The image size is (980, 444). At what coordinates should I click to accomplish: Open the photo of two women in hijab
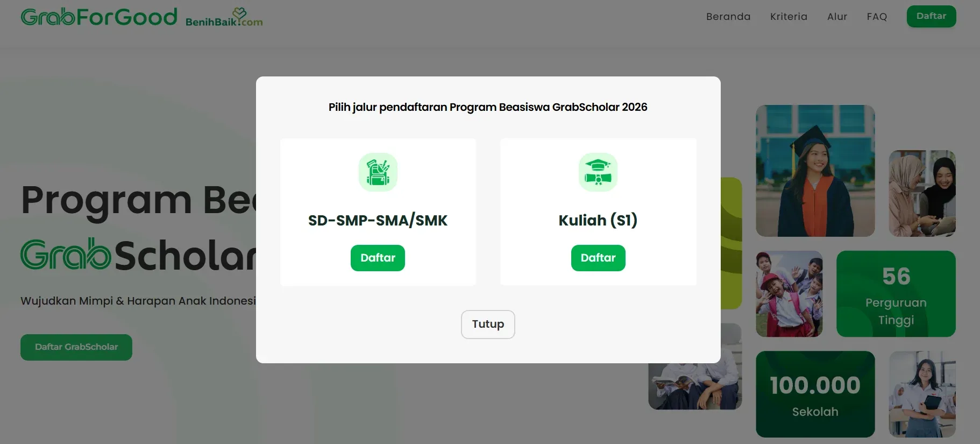(x=922, y=193)
